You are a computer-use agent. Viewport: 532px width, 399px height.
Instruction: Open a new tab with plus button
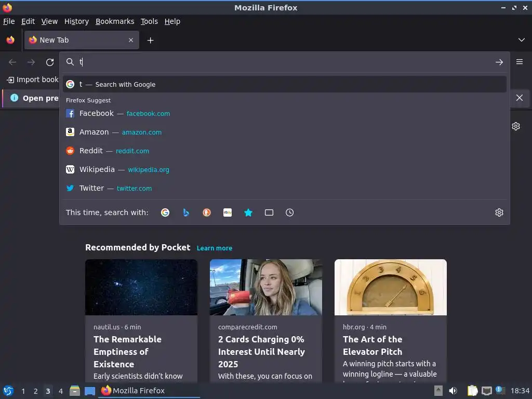[x=150, y=41]
